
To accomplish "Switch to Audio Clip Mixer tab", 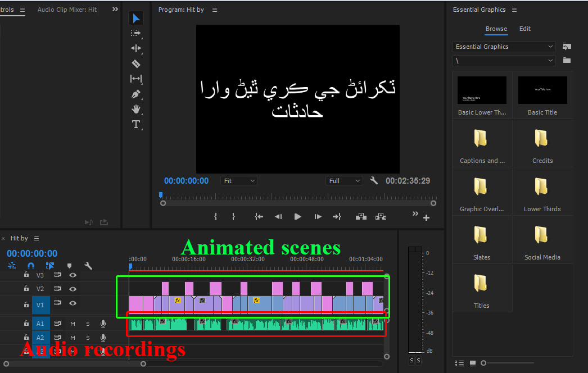I will click(67, 10).
